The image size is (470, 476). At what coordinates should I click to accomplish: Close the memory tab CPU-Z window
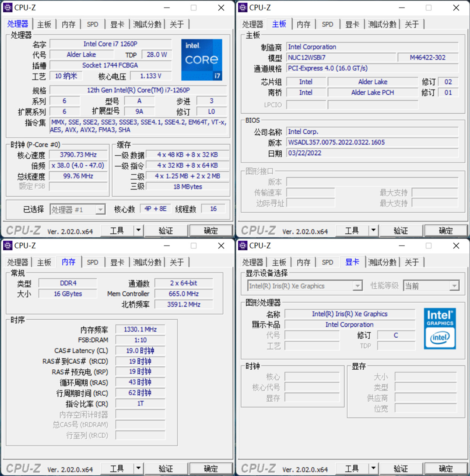click(x=221, y=245)
